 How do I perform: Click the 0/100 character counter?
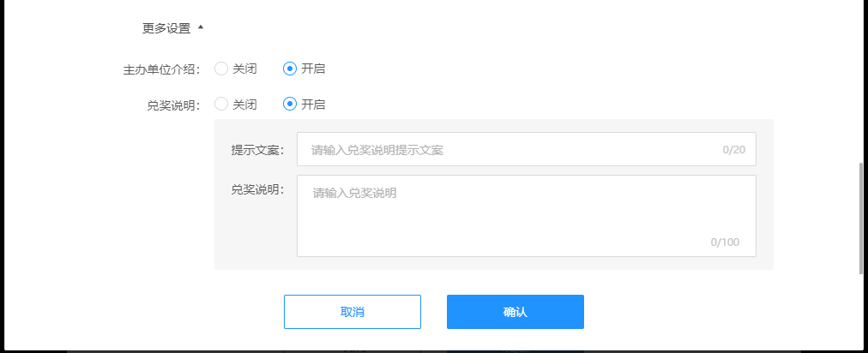(x=725, y=242)
